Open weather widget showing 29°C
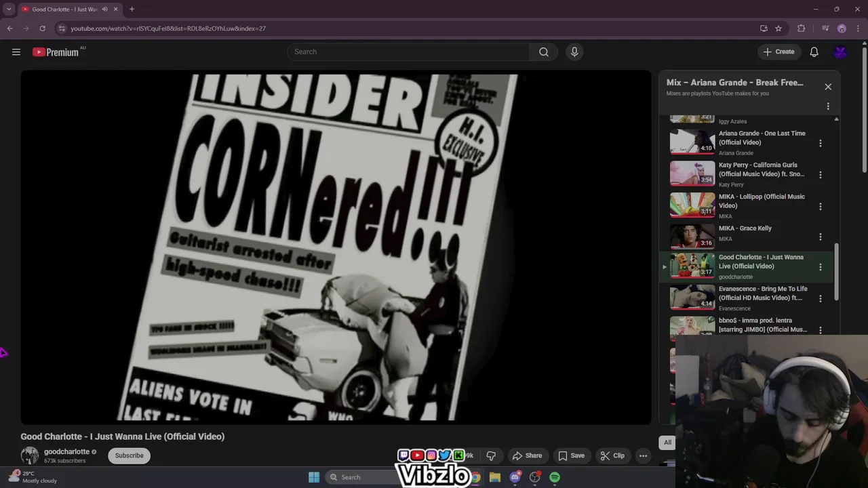The image size is (868, 488). click(34, 477)
